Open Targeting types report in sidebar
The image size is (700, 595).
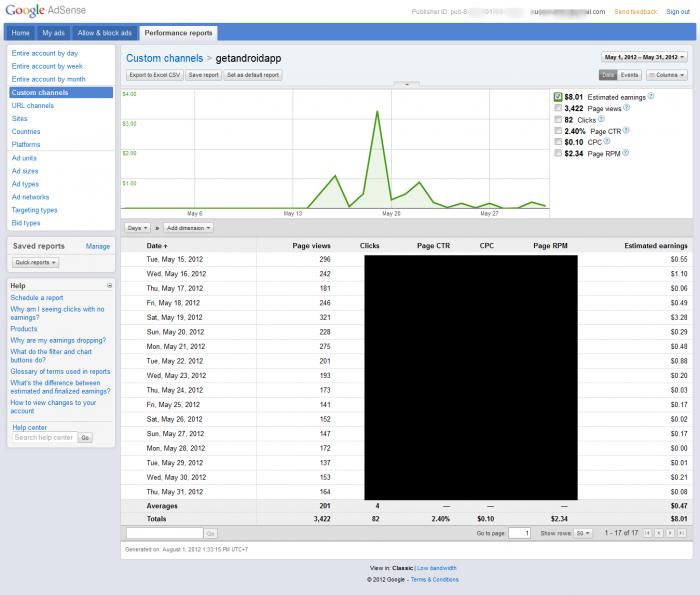[34, 210]
